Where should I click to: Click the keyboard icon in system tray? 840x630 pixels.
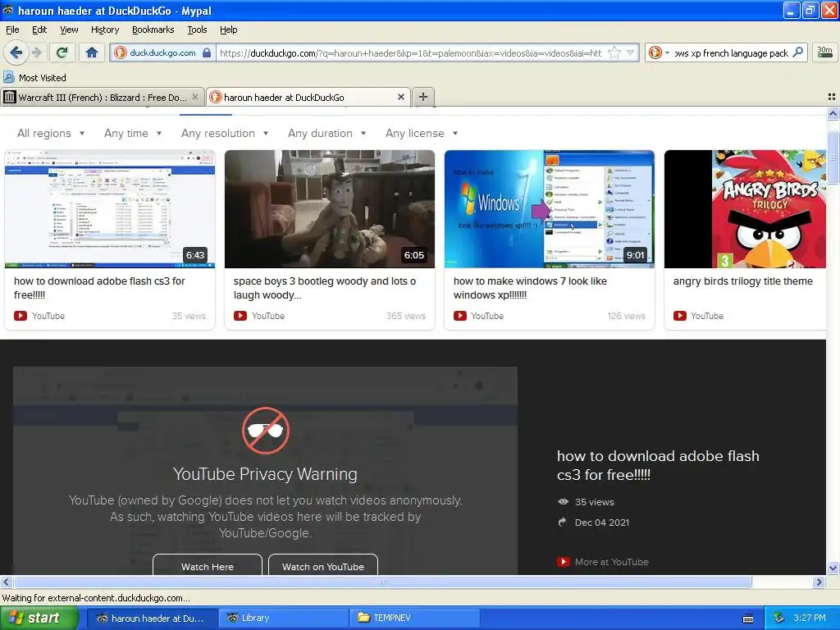click(x=748, y=619)
